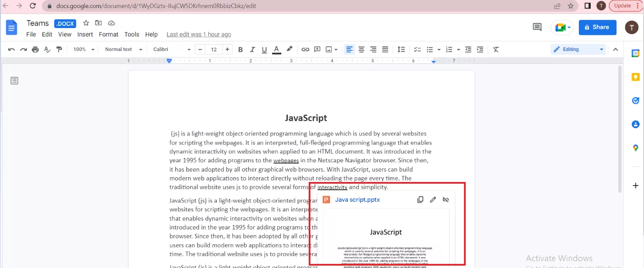Open the highlight color picker

pos(289,49)
